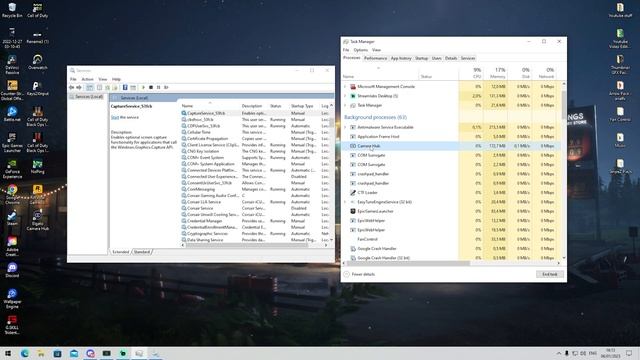Open the Recycle Bin desktop icon
The height and width of the screenshot is (360, 640).
(x=12, y=10)
